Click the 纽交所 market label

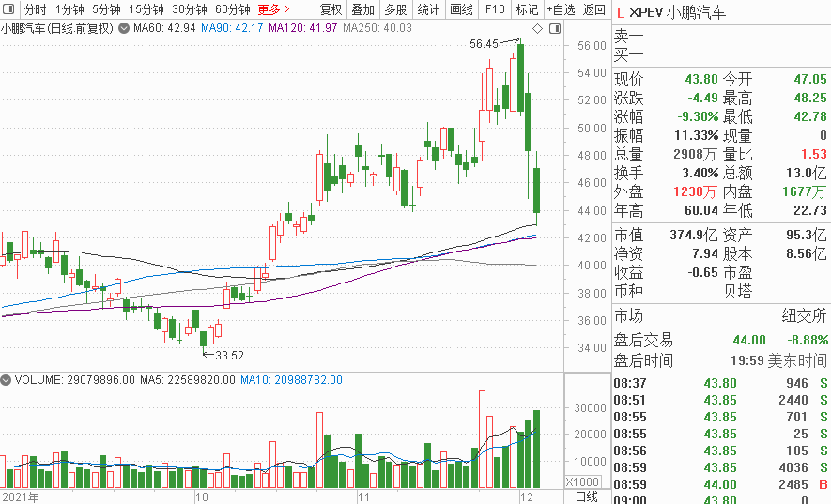804,316
